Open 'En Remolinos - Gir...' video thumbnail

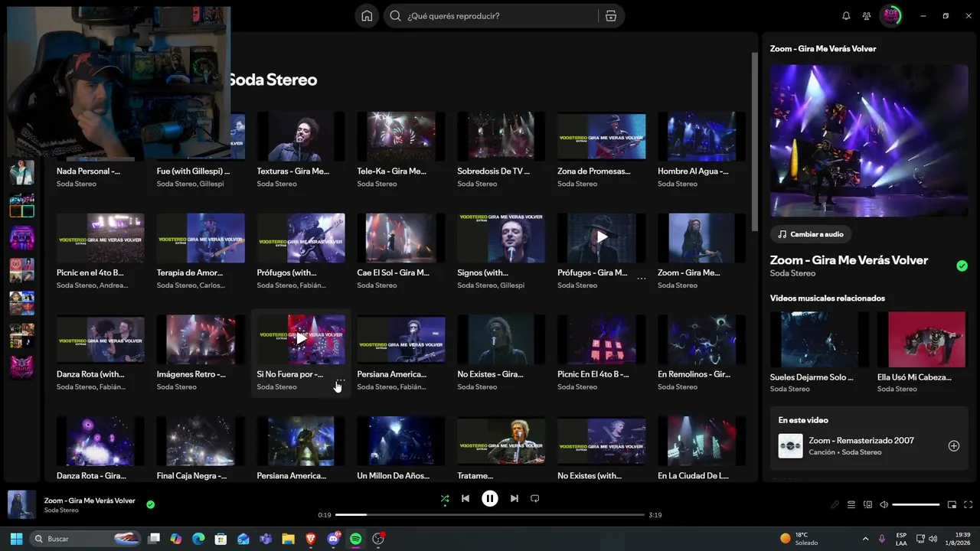tap(701, 339)
